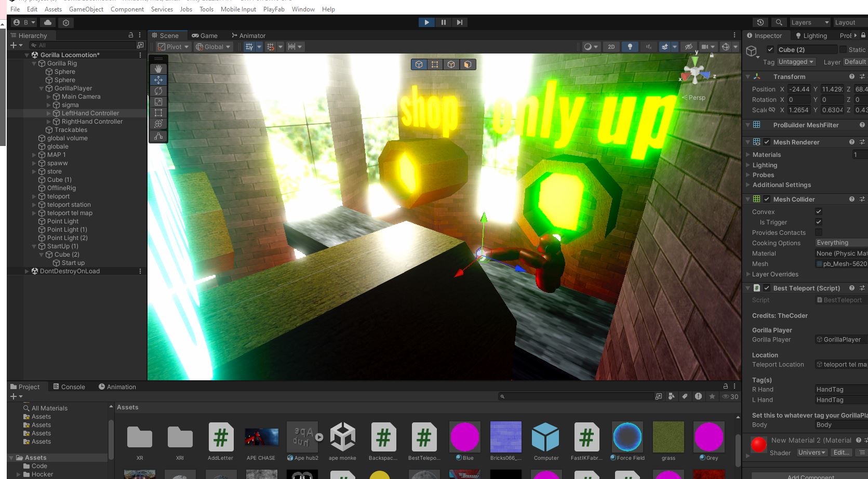Screen dimensions: 868x479
Task: Open the undo history icon
Action: point(760,22)
